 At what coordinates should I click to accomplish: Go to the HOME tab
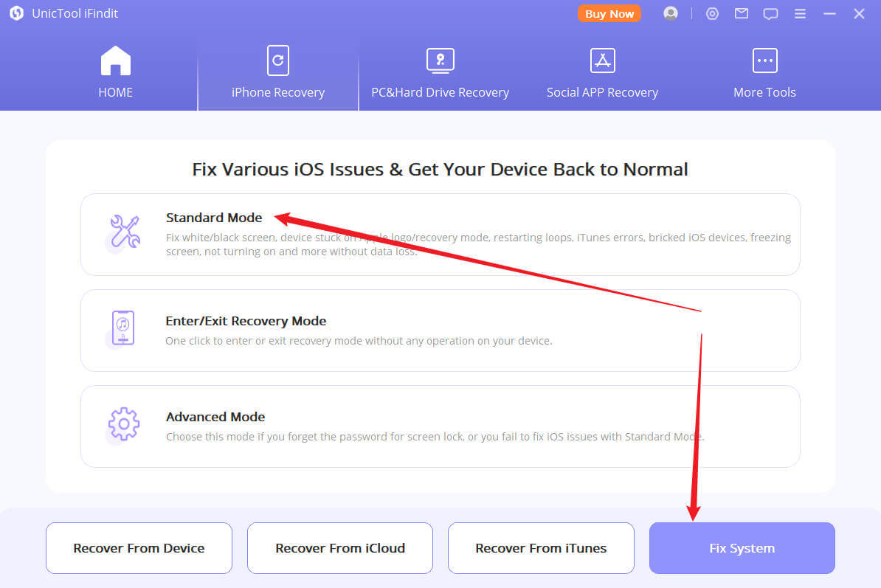tap(116, 73)
